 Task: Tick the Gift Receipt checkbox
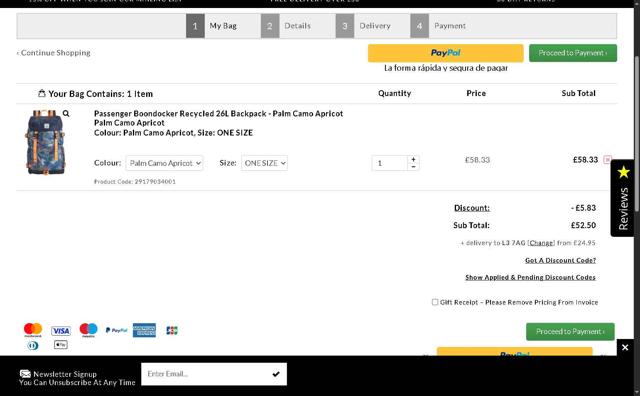click(435, 302)
